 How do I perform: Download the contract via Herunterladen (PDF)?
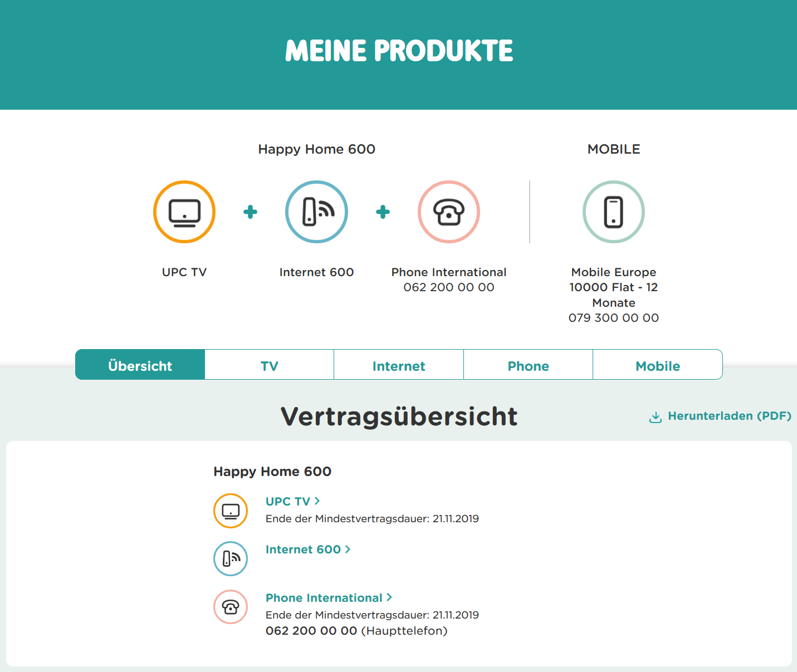pyautogui.click(x=730, y=416)
